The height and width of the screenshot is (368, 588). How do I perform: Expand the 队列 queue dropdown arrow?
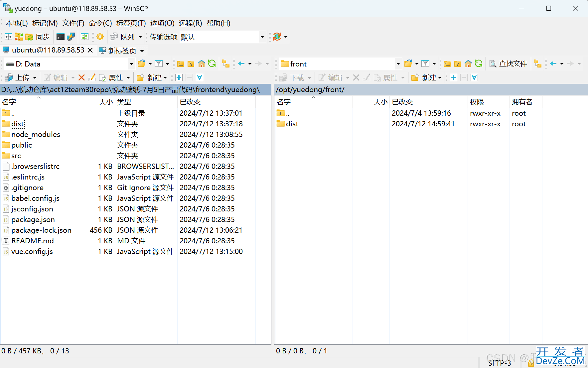pyautogui.click(x=140, y=37)
